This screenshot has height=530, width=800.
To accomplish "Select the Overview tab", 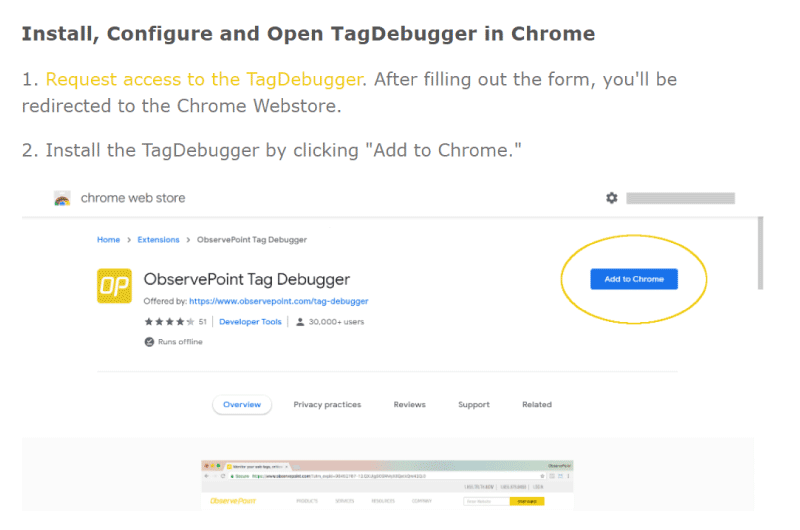I will click(x=242, y=405).
